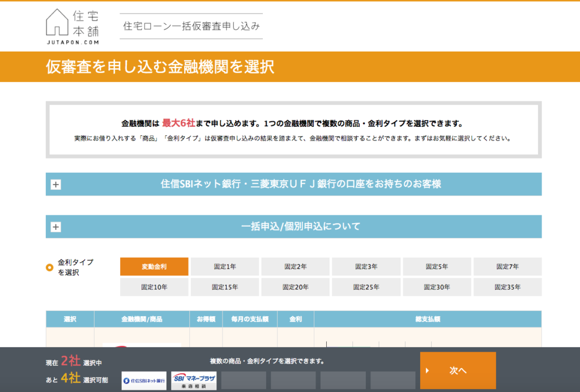The height and width of the screenshot is (392, 580).
Task: Expand the 一括申込/個別申込について section
Action: (293, 227)
